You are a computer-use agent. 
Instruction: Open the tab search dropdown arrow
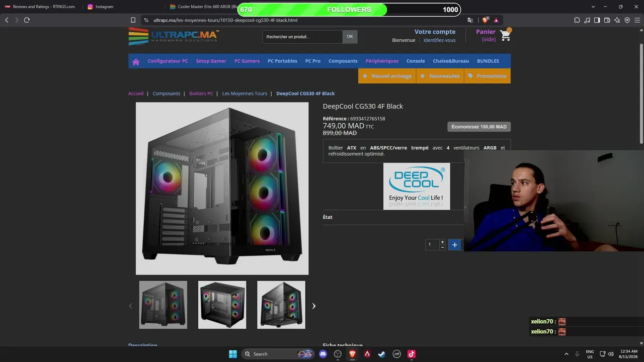pos(593,7)
